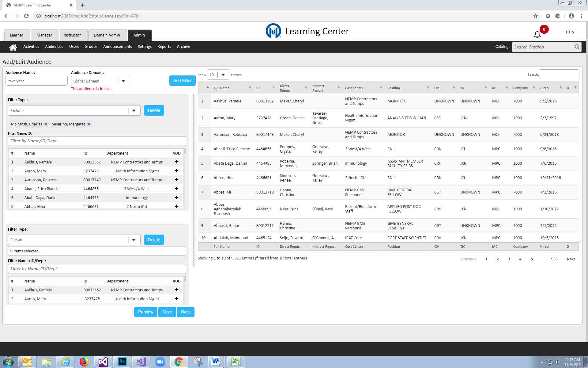Screen dimensions: 588x368
Task: Click the Filter by Name/ID/Dept field under Exclude
Action: click(x=97, y=141)
